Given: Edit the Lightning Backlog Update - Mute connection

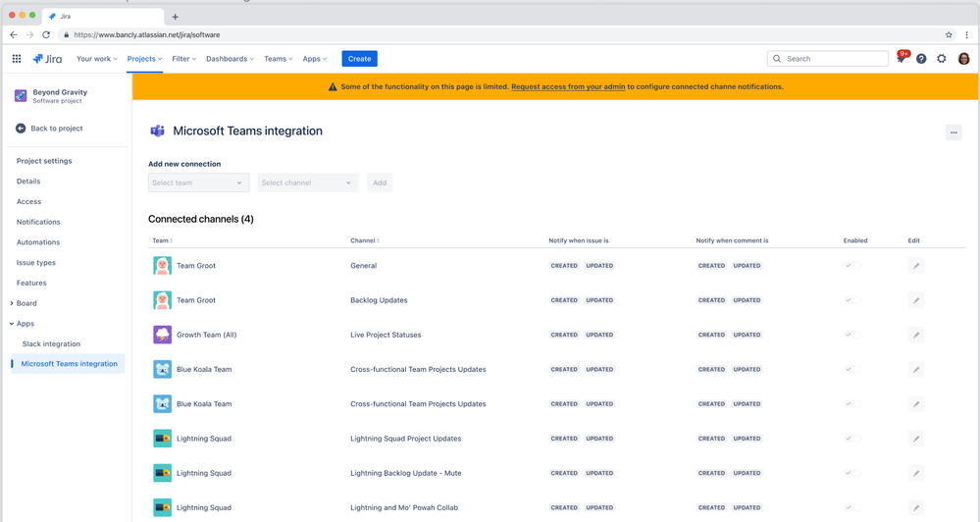Looking at the screenshot, I should pyautogui.click(x=916, y=473).
